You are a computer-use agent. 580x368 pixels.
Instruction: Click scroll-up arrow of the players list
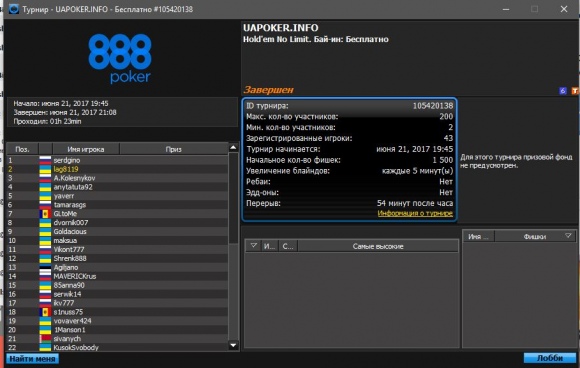click(233, 148)
